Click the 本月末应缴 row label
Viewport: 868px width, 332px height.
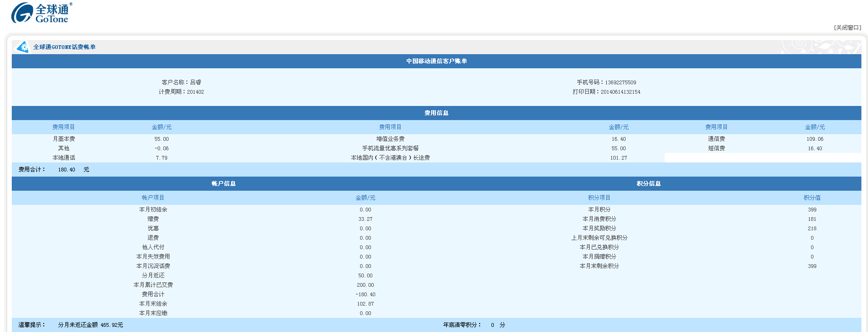153,313
